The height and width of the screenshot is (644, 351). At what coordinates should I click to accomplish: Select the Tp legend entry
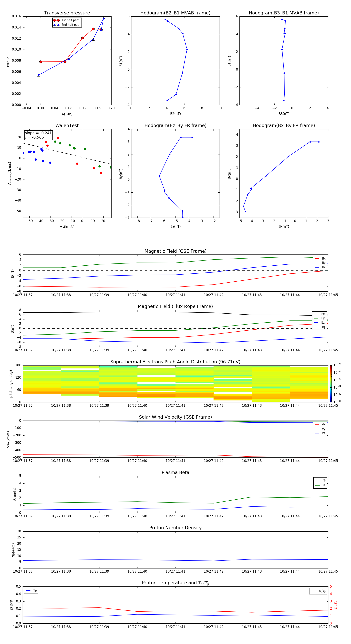(x=31, y=591)
